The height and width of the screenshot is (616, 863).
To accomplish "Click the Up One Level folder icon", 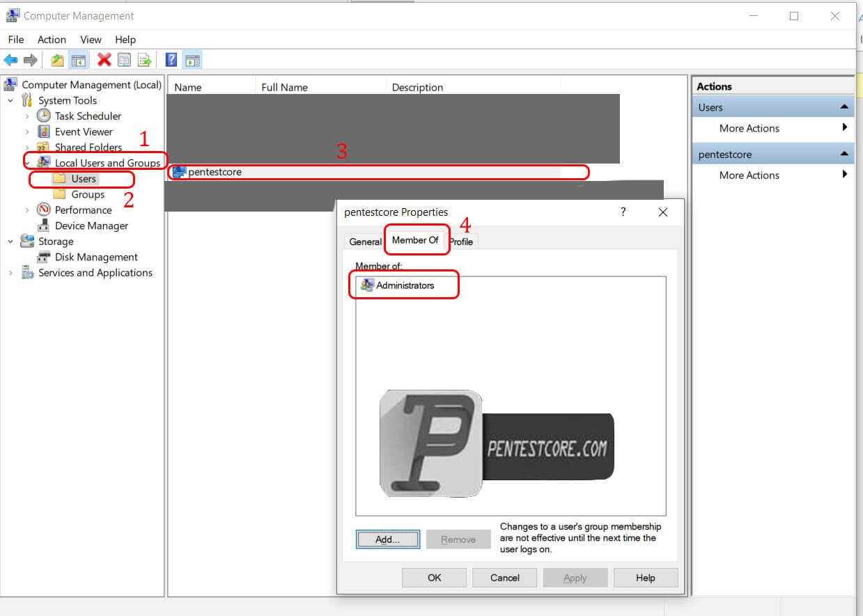I will 58,61.
